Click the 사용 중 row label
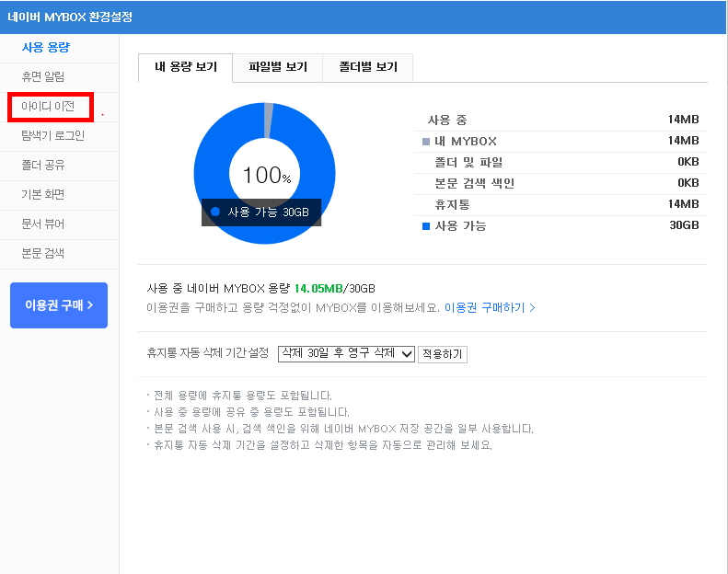The image size is (728, 574). point(447,121)
